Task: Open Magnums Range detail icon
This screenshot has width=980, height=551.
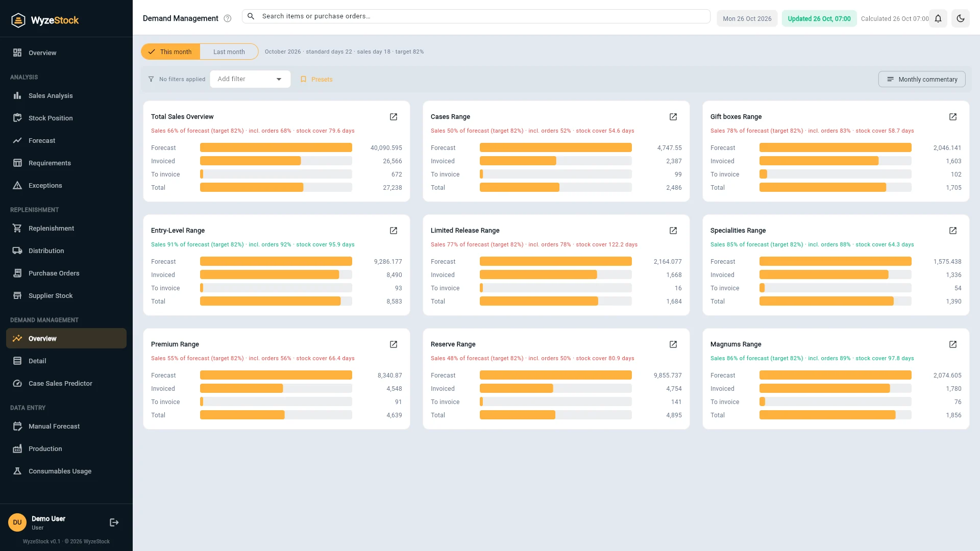Action: point(953,344)
